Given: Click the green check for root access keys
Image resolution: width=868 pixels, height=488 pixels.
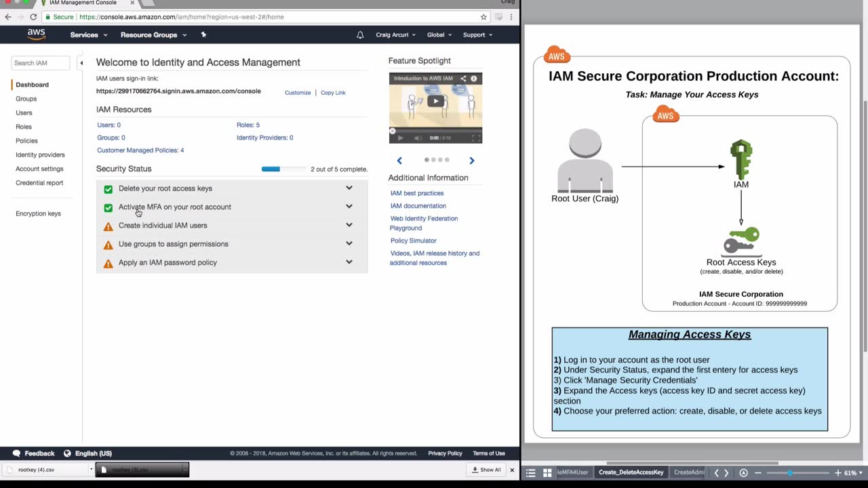Looking at the screenshot, I should (108, 189).
